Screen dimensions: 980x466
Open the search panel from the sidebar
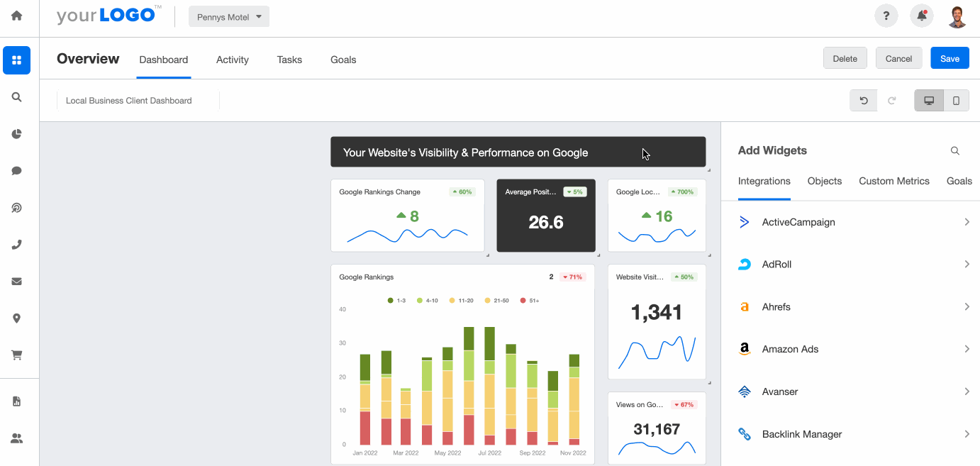point(16,97)
